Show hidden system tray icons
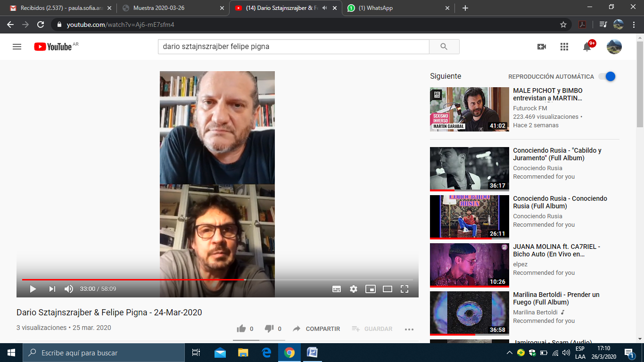644x362 pixels. (509, 353)
